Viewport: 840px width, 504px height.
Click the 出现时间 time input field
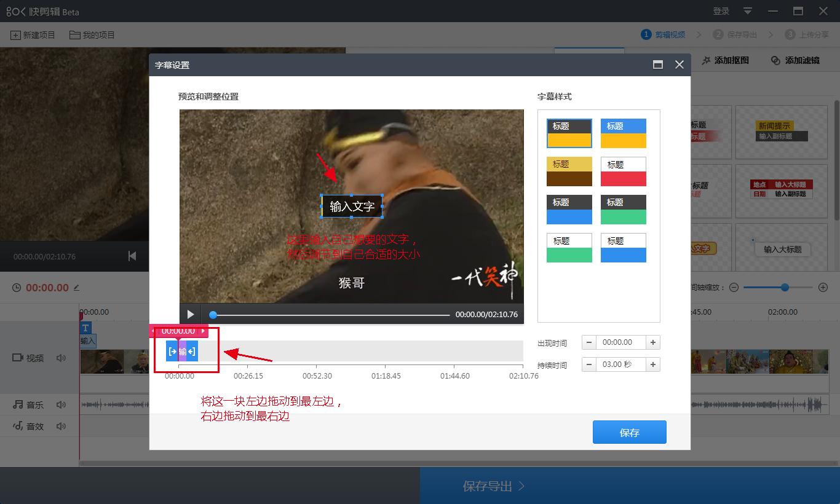tap(617, 342)
